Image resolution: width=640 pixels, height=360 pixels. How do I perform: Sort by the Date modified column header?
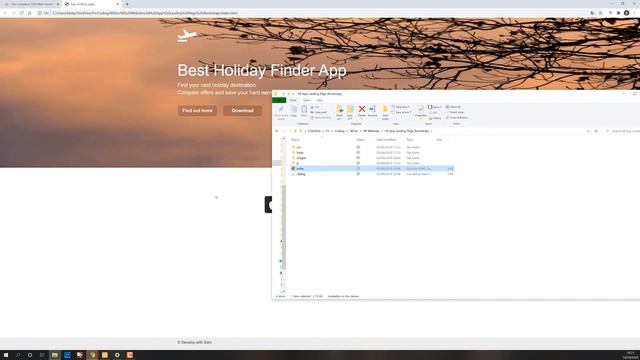(386, 140)
